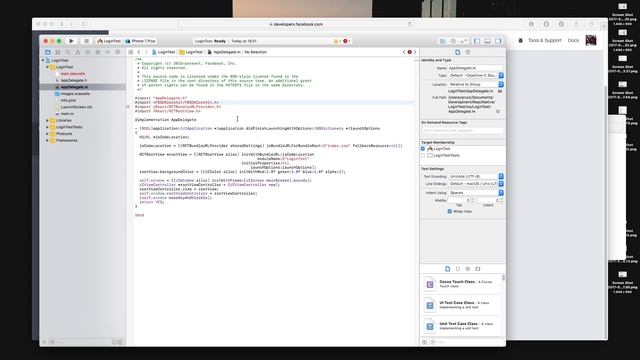Viewport: 640px width, 360px height.
Task: Open Docs link in browser window
Action: coord(573,40)
